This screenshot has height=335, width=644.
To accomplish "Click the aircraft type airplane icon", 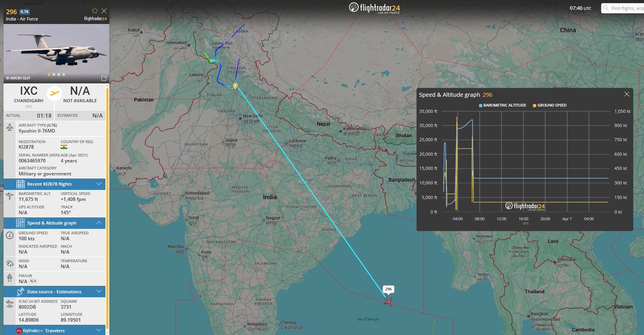I will (x=10, y=128).
